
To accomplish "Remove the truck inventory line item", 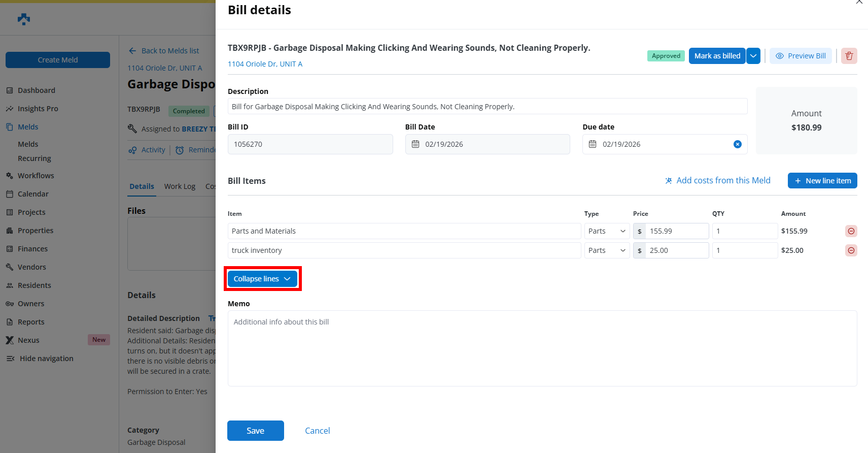I will (x=851, y=250).
